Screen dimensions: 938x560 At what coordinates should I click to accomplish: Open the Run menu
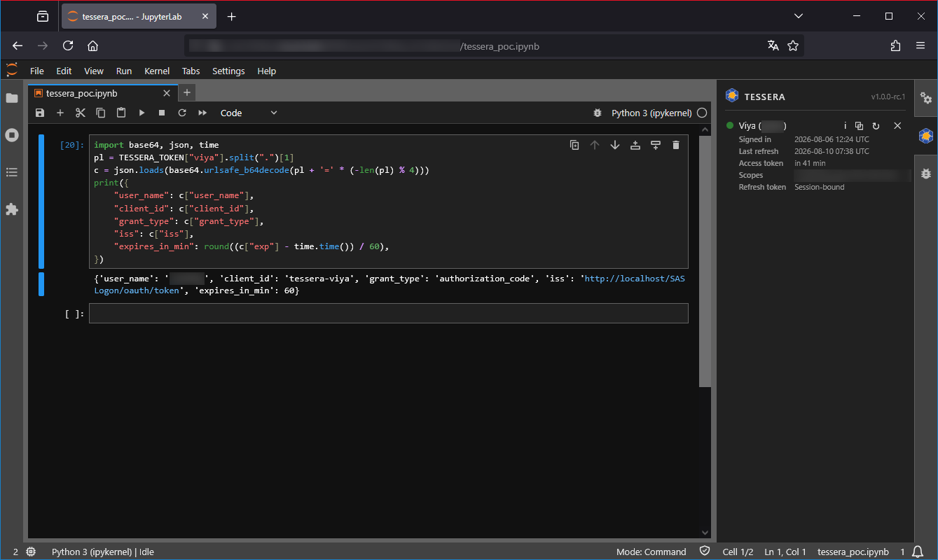(124, 71)
